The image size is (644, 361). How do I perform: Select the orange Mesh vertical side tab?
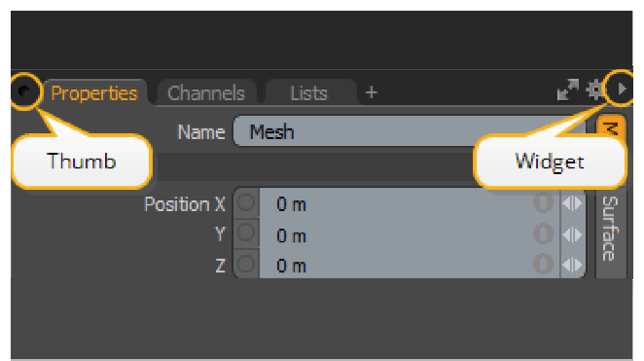[611, 127]
